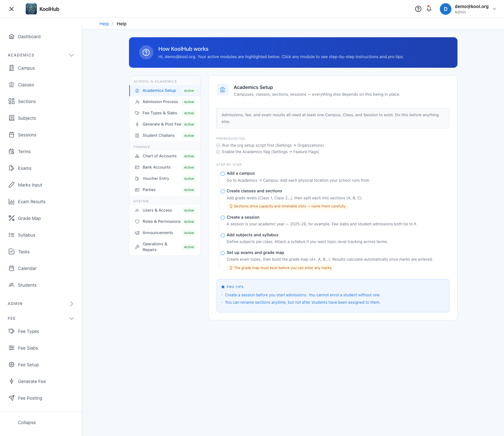The width and height of the screenshot is (504, 436).
Task: Click the Fee Slabs sliders icon
Action: pyautogui.click(x=12, y=348)
